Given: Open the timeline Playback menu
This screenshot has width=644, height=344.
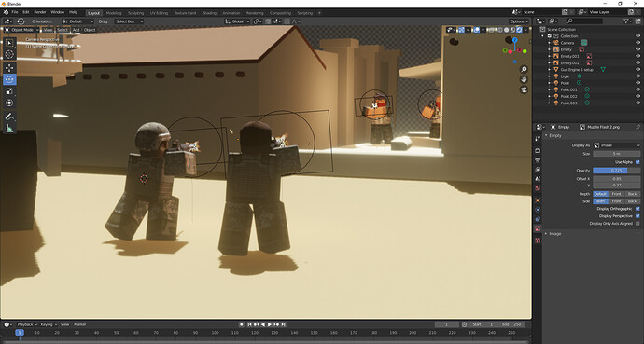Looking at the screenshot, I should click(27, 324).
